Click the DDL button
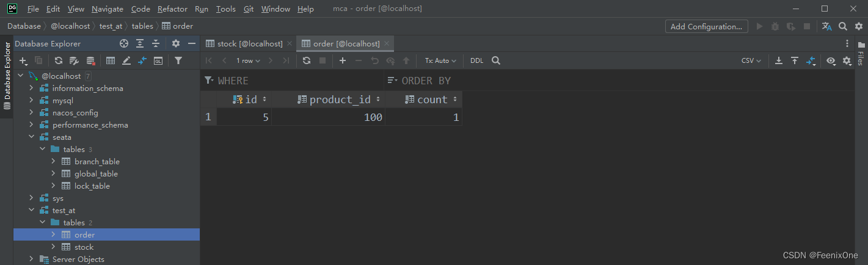Image resolution: width=868 pixels, height=265 pixels. tap(476, 60)
